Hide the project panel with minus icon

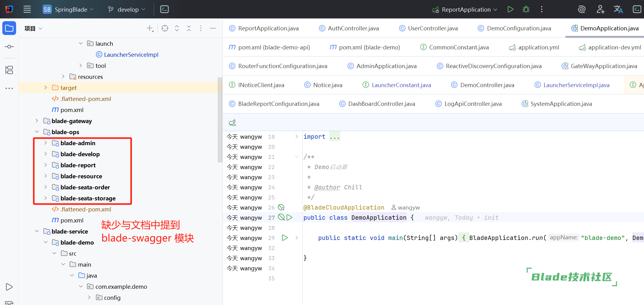click(213, 29)
